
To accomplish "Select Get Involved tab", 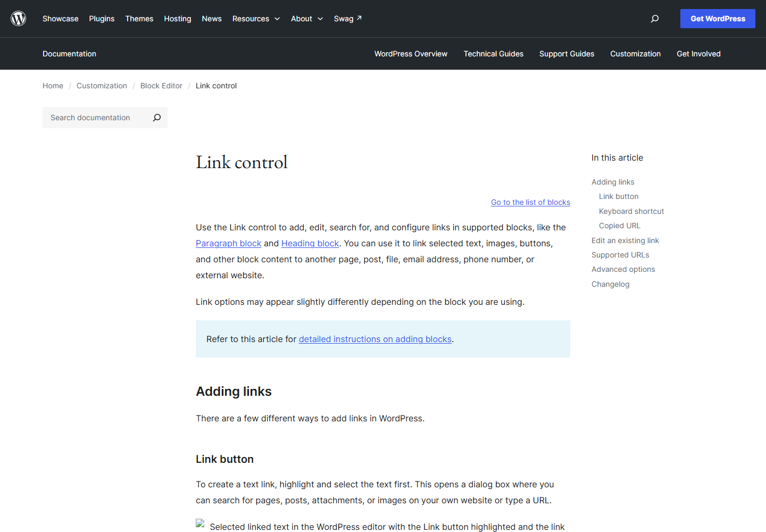I will coord(698,54).
